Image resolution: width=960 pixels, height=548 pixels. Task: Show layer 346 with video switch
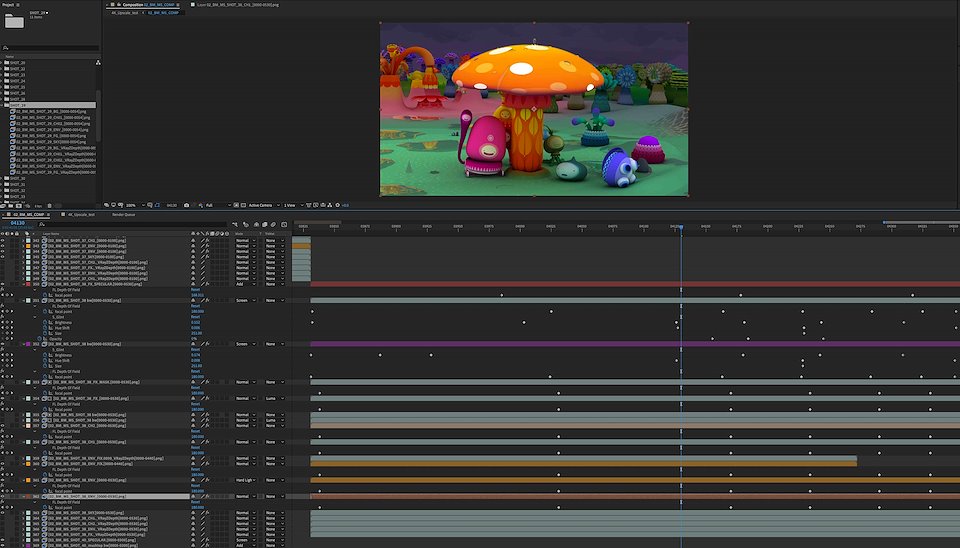(x=2, y=262)
